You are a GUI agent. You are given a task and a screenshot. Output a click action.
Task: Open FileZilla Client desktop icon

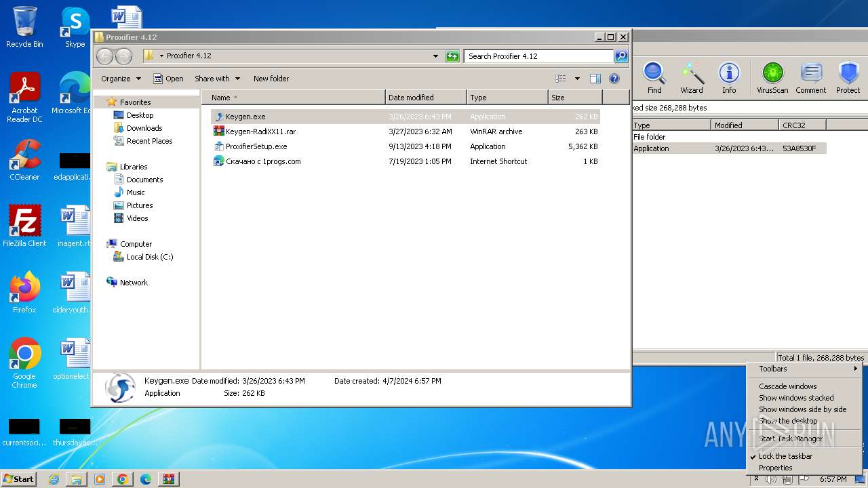(x=24, y=226)
